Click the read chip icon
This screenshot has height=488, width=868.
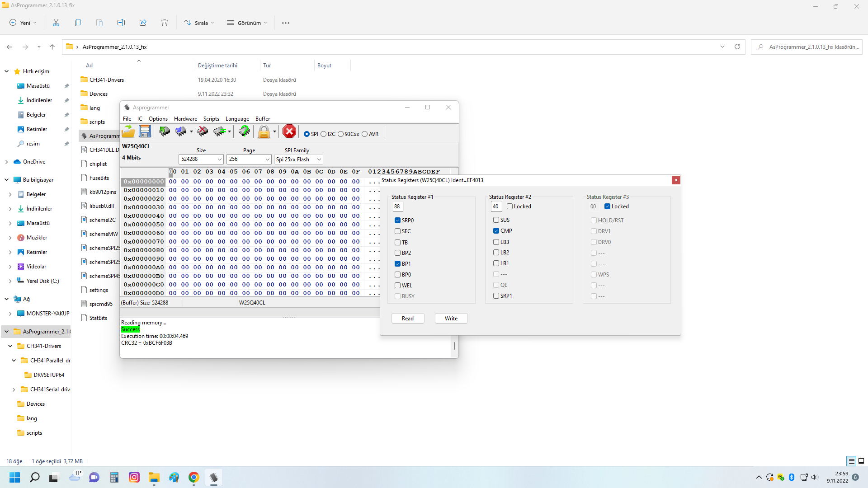click(164, 131)
